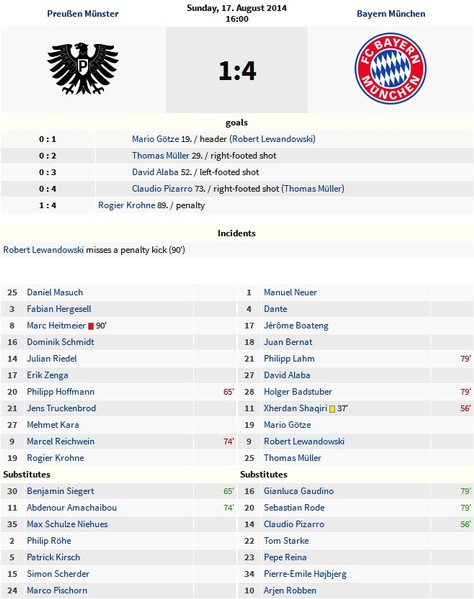Click the Thomas Müller assist link for 0:4
The image size is (474, 599).
coord(313,189)
